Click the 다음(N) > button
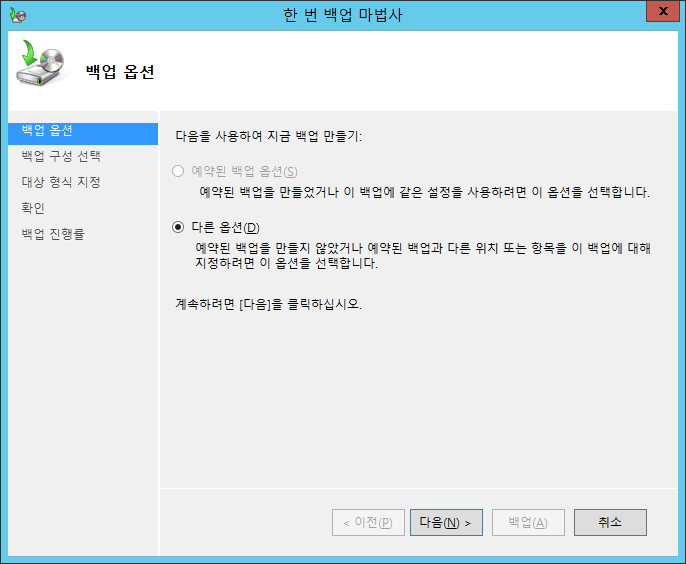Image resolution: width=686 pixels, height=564 pixels. click(x=446, y=522)
